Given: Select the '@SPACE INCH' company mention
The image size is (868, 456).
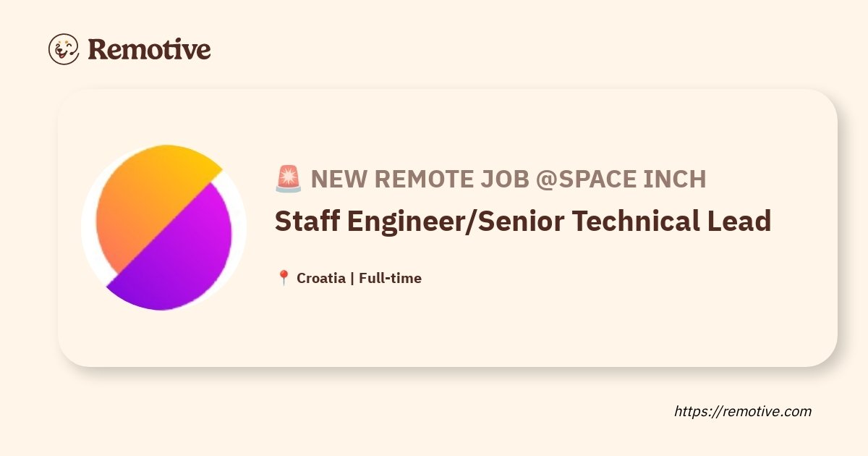Looking at the screenshot, I should tap(621, 179).
